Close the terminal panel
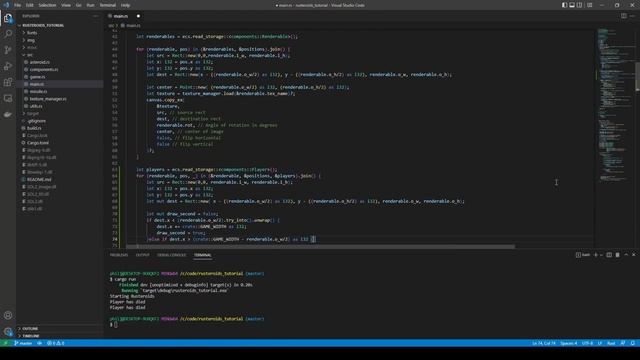The width and height of the screenshot is (640, 360). 634,255
